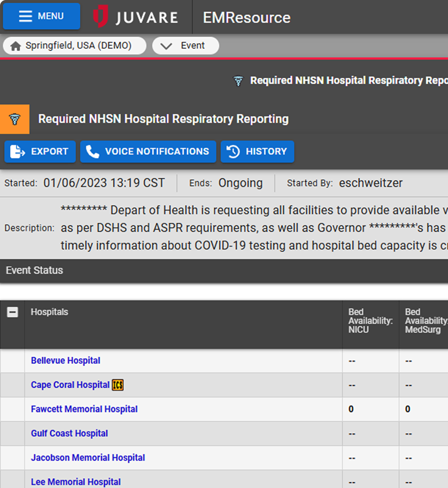Click the Required NHSN banner event link
Viewport: 448px width, 488px height.
pos(349,81)
